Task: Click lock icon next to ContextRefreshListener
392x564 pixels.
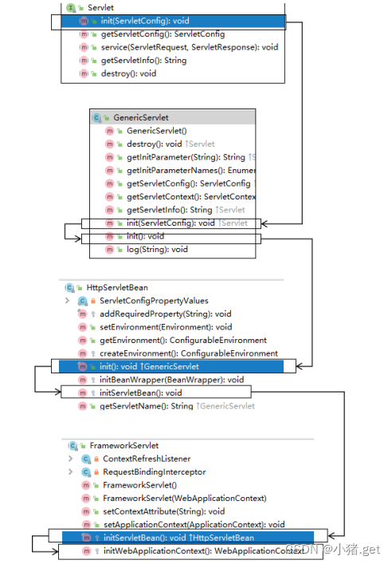Action: (96, 459)
